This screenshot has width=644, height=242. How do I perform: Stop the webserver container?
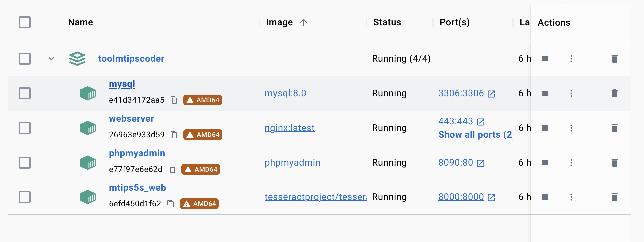(545, 128)
